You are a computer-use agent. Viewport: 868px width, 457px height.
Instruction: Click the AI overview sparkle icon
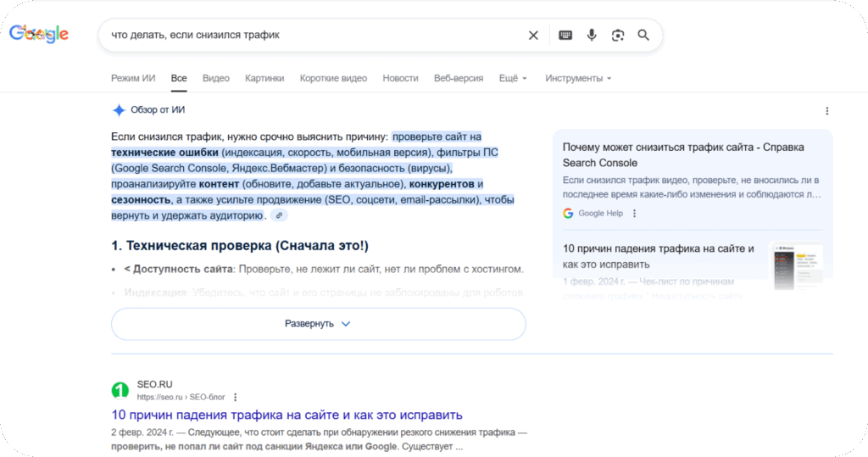[119, 110]
